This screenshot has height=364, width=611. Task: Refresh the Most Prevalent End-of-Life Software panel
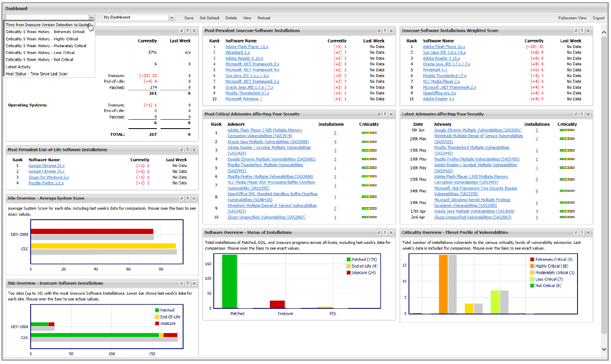click(x=181, y=149)
